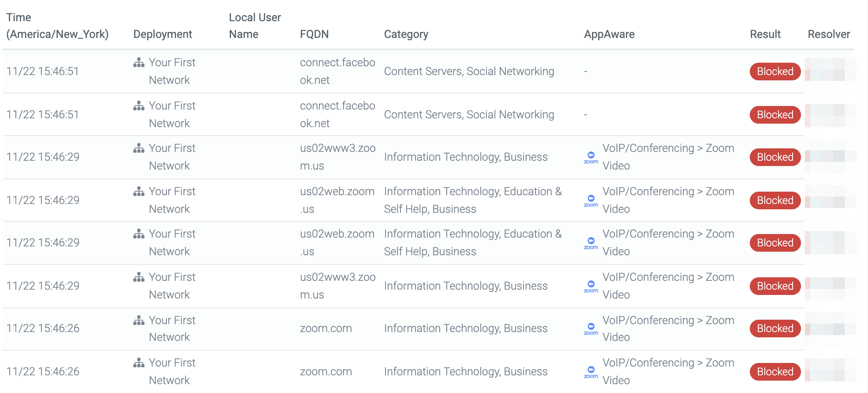Click the Local User Name column header
The width and height of the screenshot is (868, 393).
255,26
